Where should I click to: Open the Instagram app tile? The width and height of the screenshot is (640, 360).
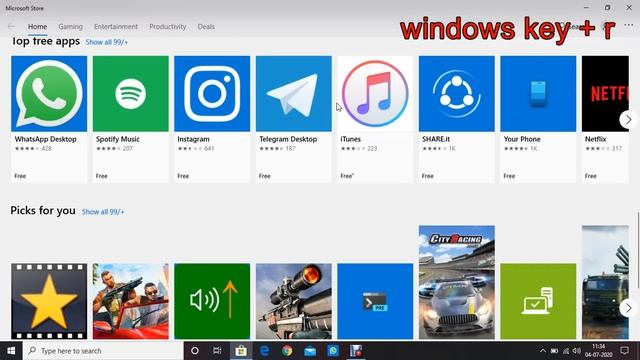pyautogui.click(x=212, y=119)
